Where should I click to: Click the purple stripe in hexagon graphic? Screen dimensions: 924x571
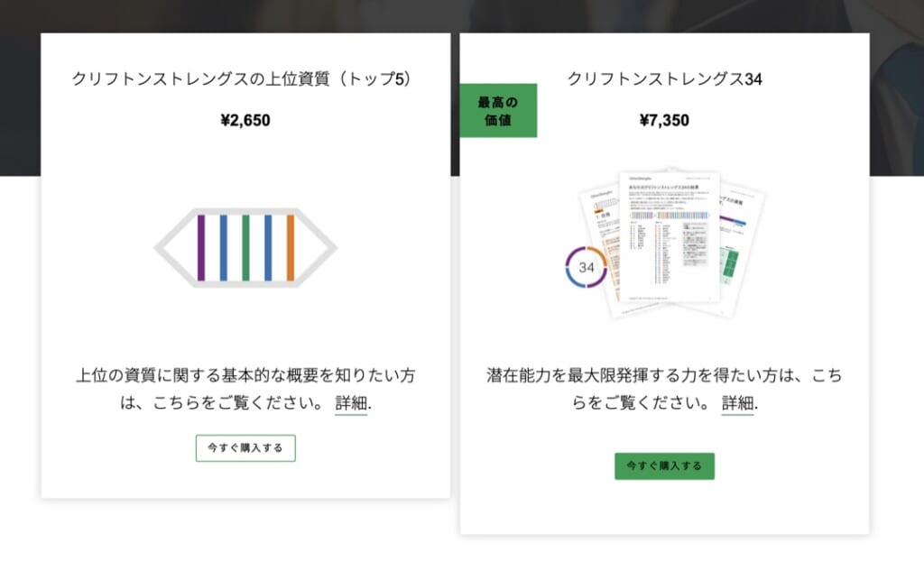(x=201, y=248)
